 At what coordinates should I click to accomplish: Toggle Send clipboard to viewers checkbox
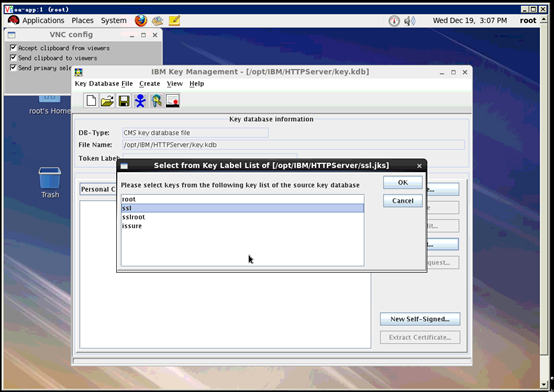13,57
